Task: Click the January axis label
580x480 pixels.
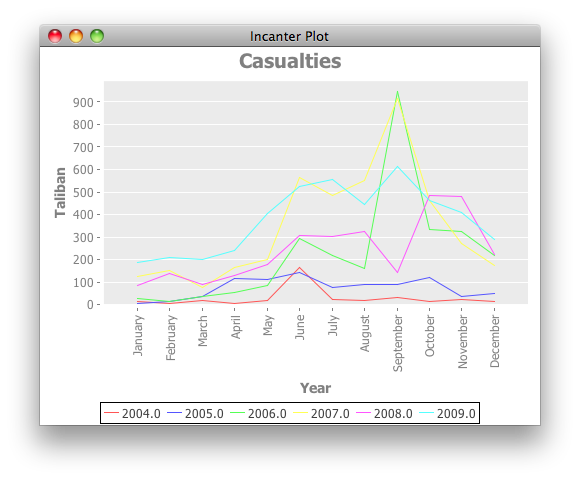Action: 138,335
